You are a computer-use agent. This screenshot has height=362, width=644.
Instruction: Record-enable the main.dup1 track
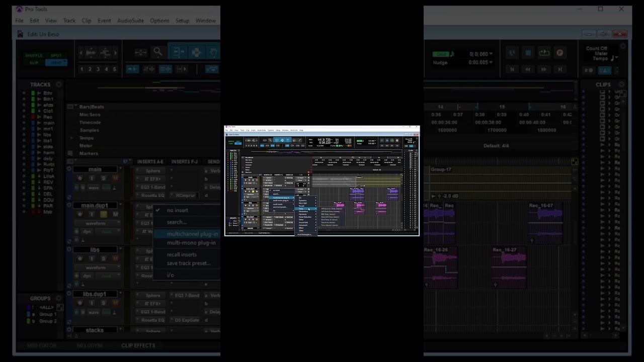point(246,192)
